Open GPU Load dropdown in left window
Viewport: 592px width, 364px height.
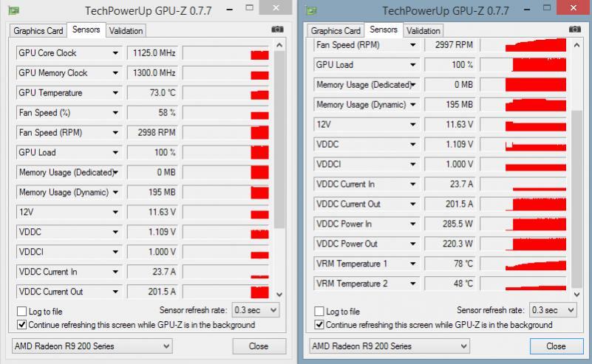click(x=115, y=153)
